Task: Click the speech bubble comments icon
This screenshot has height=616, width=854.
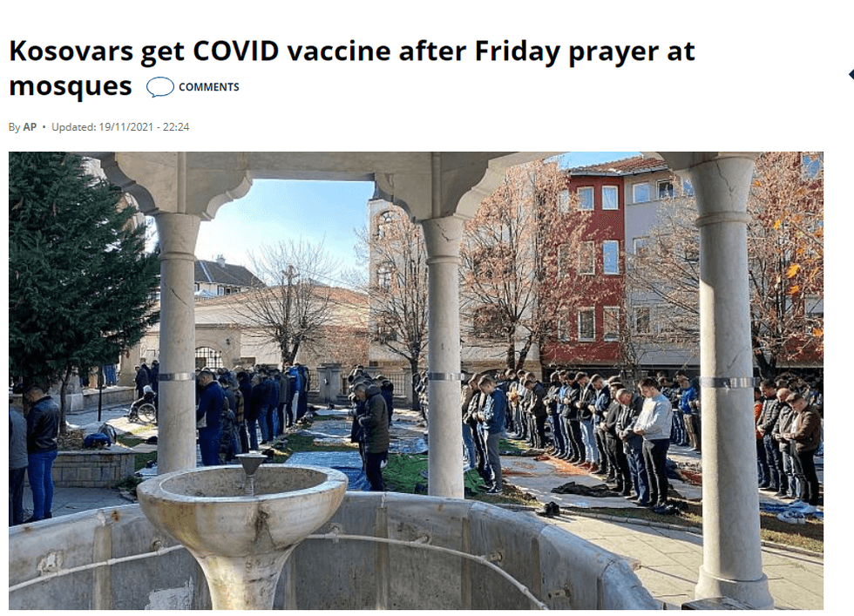Action: (160, 87)
